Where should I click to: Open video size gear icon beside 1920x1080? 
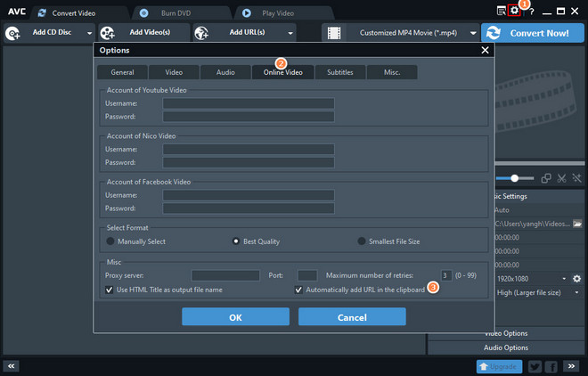click(x=576, y=279)
